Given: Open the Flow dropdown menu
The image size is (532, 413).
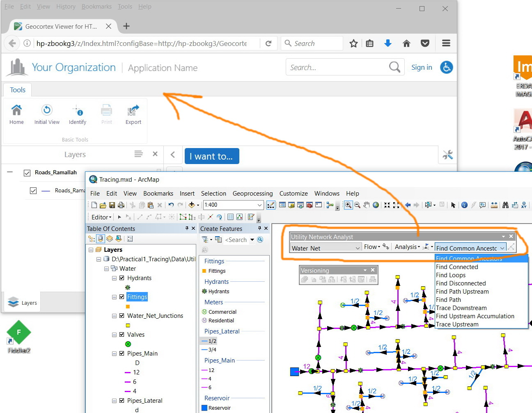Looking at the screenshot, I should pyautogui.click(x=372, y=247).
